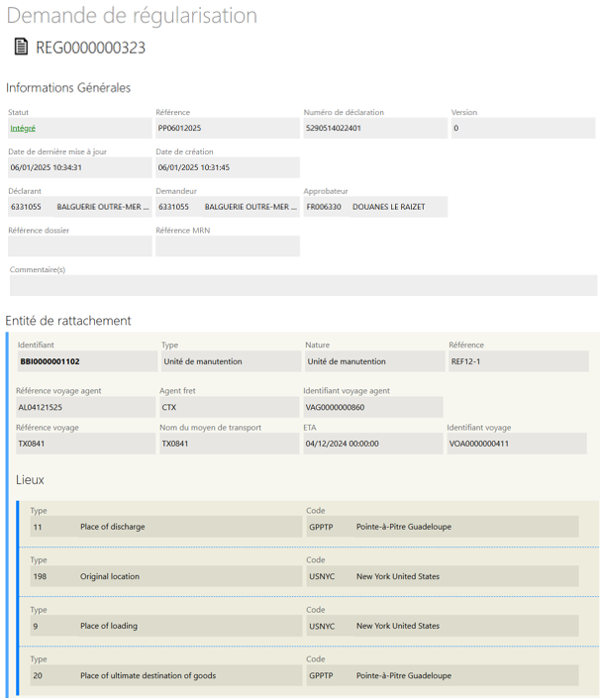The image size is (601, 700).
Task: Click the Agent fret field CTX
Action: pos(228,407)
